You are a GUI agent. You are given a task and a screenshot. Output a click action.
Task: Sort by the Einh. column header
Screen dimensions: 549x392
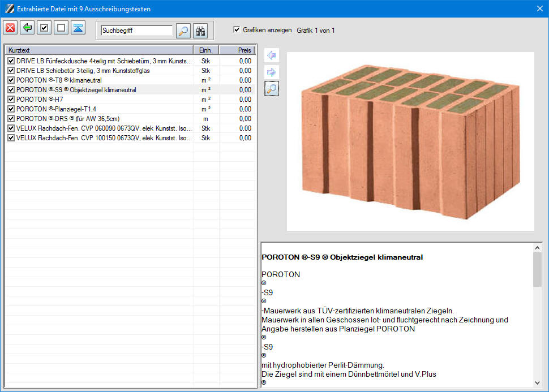pos(206,50)
